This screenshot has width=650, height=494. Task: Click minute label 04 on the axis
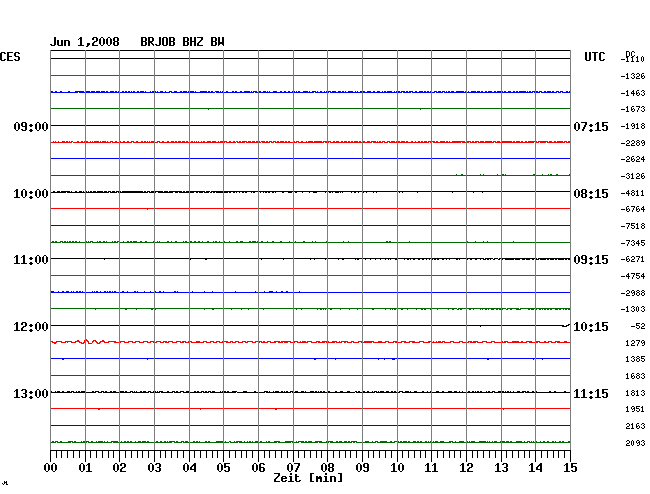tap(189, 468)
